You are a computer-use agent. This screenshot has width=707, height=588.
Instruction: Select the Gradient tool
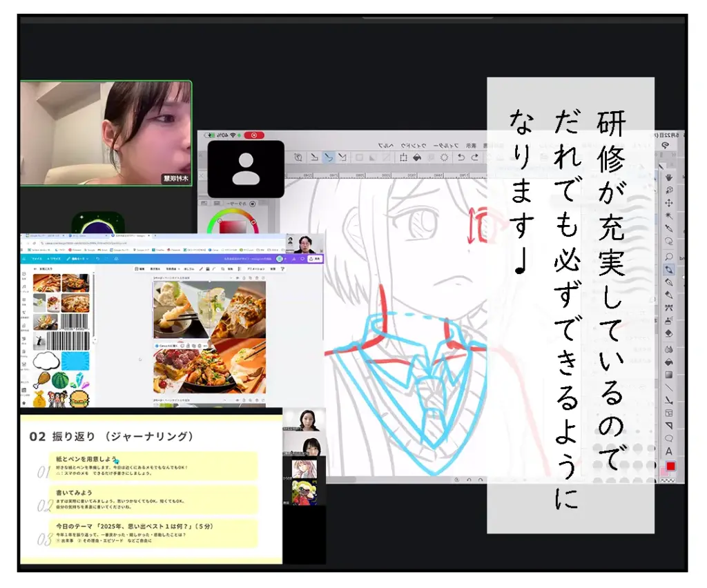click(x=669, y=375)
